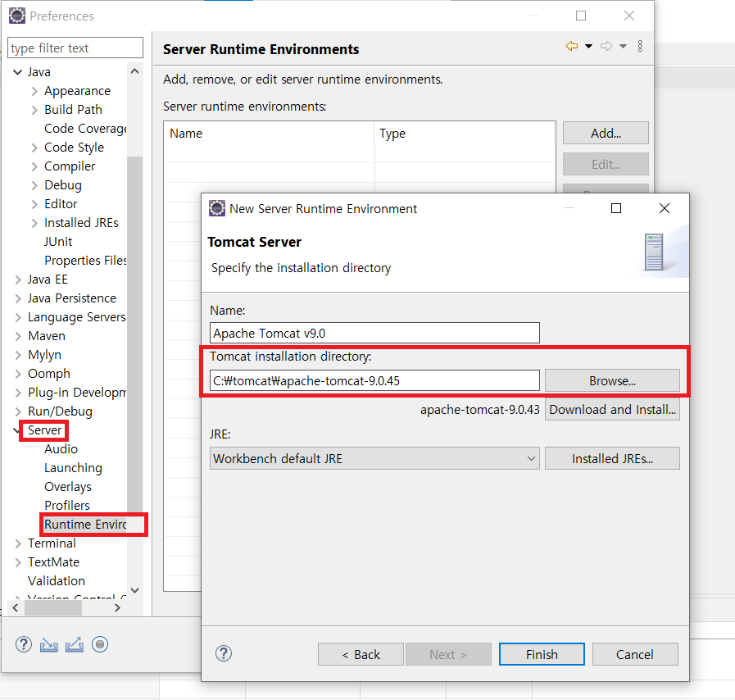Click Download and Install... button
The width and height of the screenshot is (735, 700).
(x=612, y=410)
